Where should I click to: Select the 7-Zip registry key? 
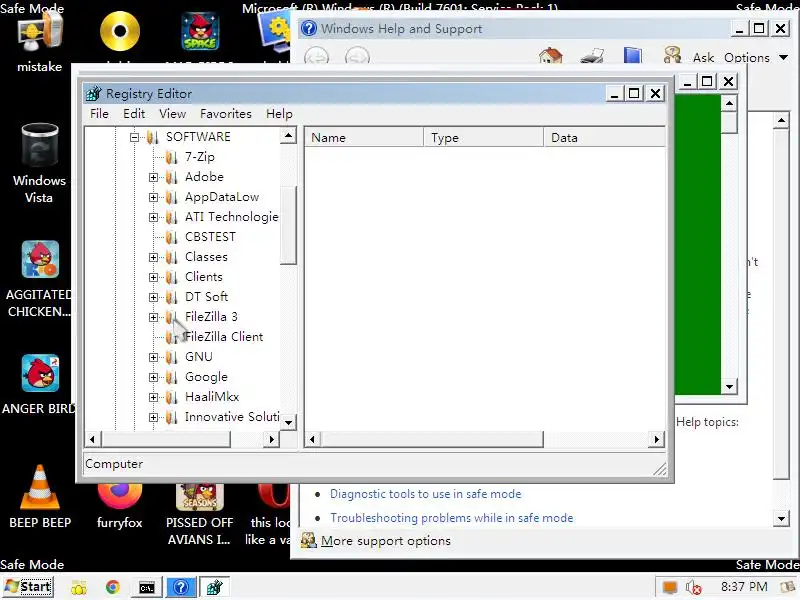point(199,157)
